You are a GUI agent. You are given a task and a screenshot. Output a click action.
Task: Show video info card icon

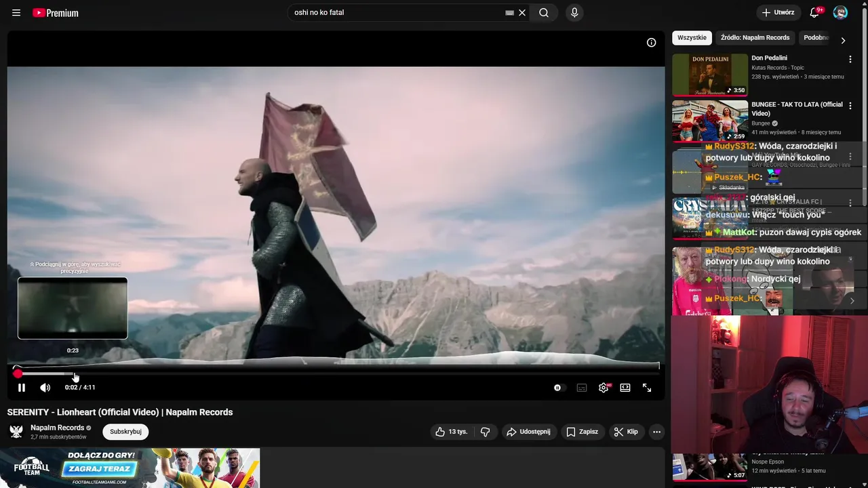pyautogui.click(x=651, y=43)
